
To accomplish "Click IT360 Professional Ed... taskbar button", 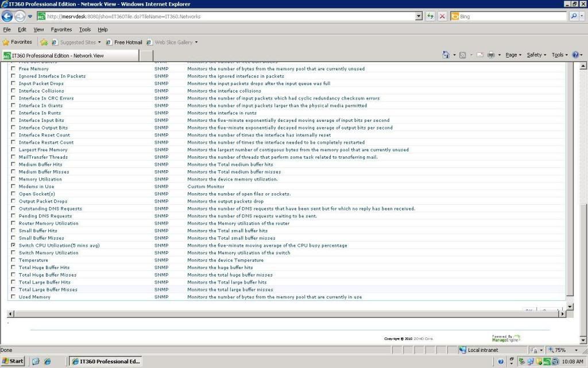I will (106, 361).
